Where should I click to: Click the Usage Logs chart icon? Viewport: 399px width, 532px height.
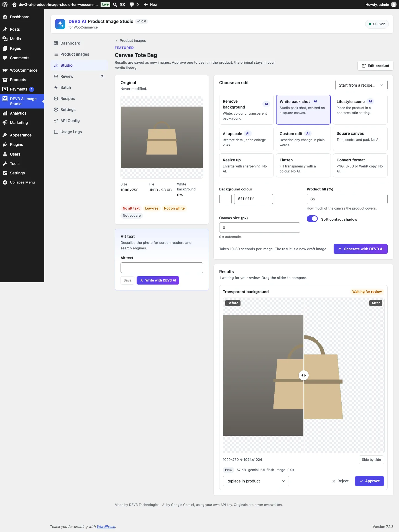[56, 132]
